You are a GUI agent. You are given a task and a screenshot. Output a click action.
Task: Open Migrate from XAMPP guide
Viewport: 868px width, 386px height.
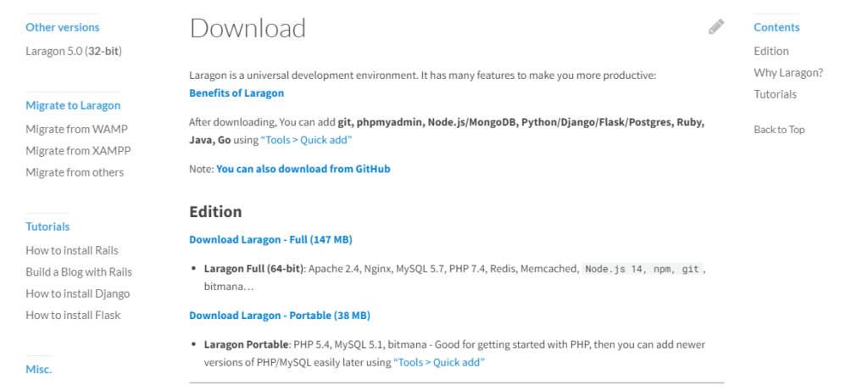(78, 151)
